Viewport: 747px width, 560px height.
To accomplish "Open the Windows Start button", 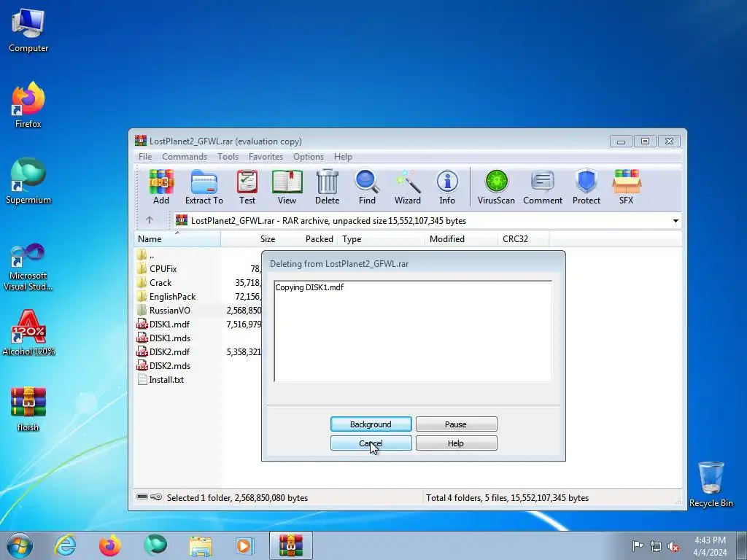I will pos(20,545).
